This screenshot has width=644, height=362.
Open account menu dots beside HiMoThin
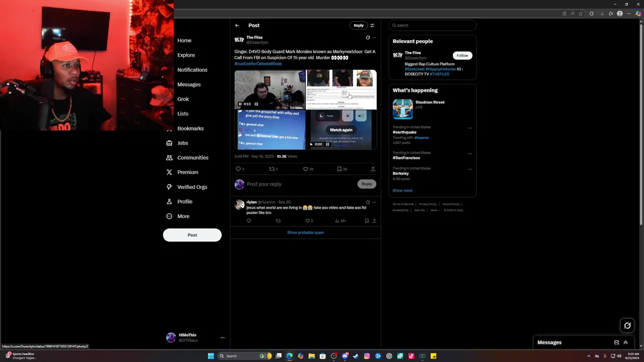pos(222,338)
